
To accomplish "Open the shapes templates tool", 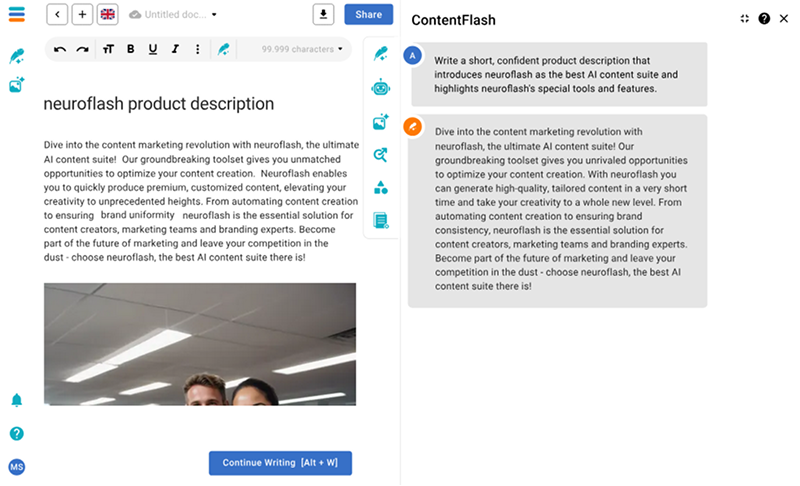I will click(381, 188).
